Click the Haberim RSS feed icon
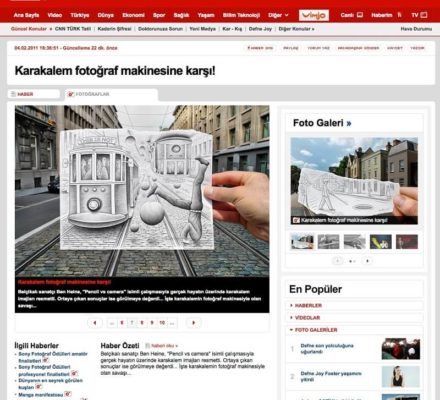 click(399, 15)
